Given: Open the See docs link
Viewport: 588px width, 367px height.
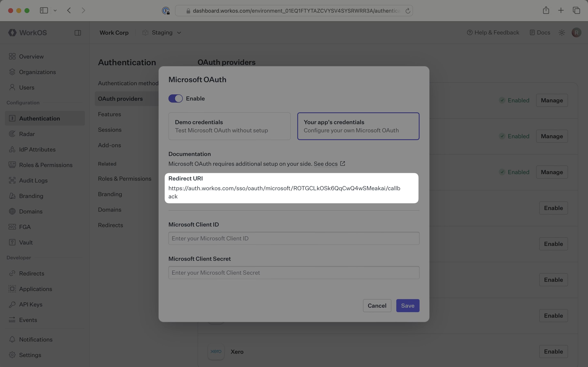Looking at the screenshot, I should (x=326, y=164).
